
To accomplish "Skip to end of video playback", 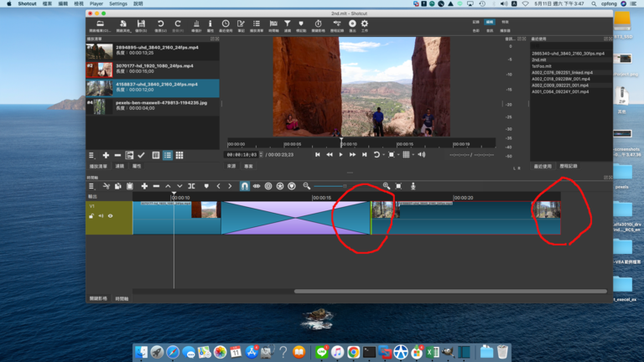I will (364, 155).
